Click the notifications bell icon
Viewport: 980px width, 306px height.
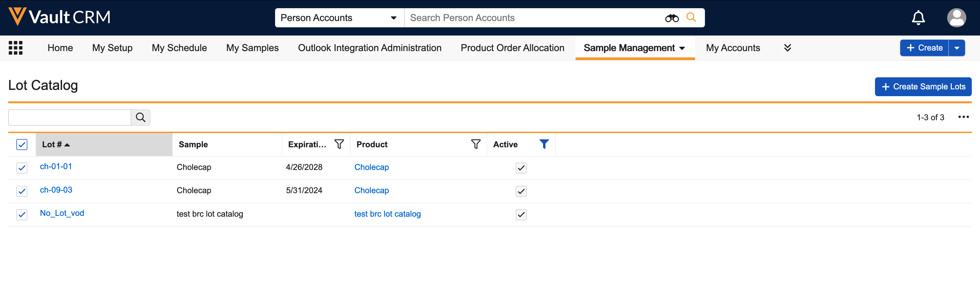[918, 18]
